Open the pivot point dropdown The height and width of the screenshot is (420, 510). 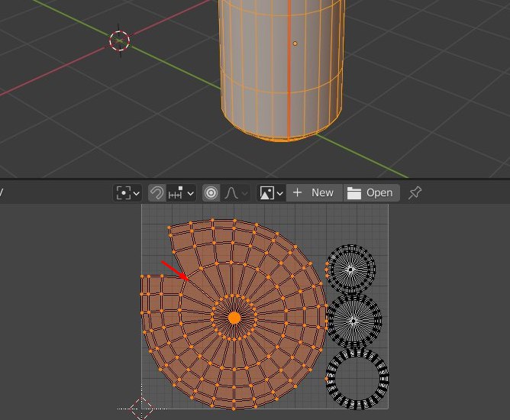(127, 193)
